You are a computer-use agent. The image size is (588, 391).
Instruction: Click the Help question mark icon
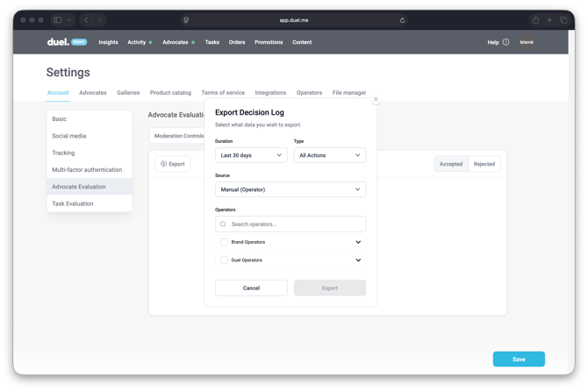click(506, 42)
